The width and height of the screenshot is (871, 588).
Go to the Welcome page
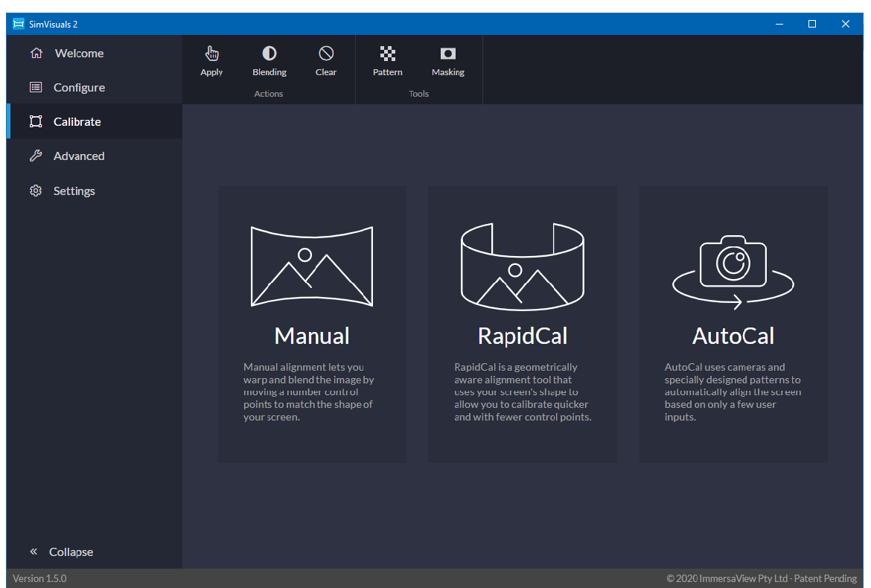click(80, 54)
